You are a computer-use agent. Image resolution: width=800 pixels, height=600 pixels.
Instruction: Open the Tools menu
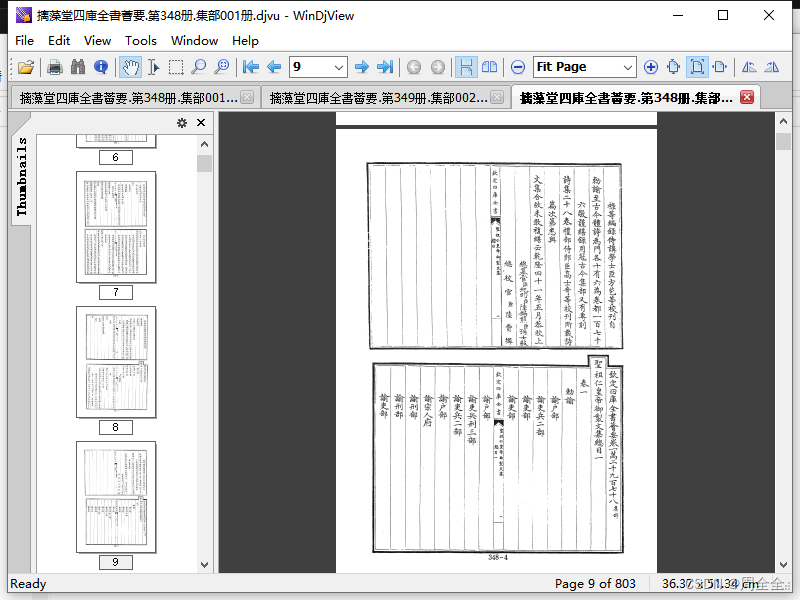coord(141,40)
